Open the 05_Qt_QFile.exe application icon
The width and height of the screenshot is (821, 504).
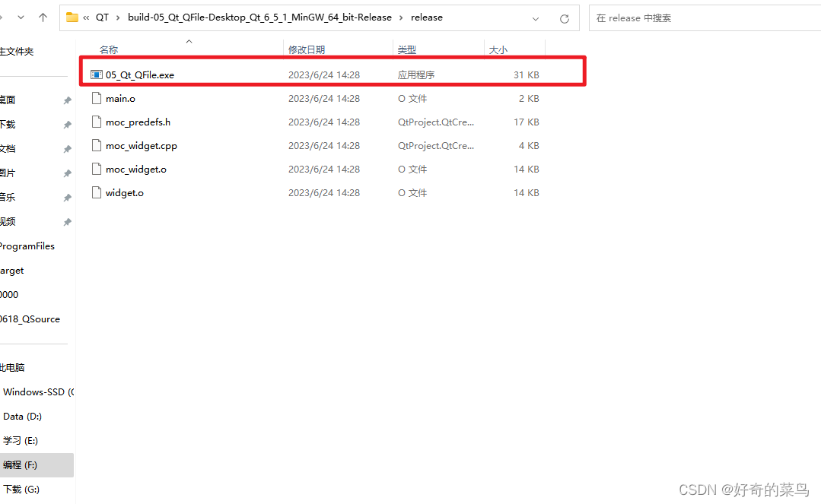click(x=96, y=74)
